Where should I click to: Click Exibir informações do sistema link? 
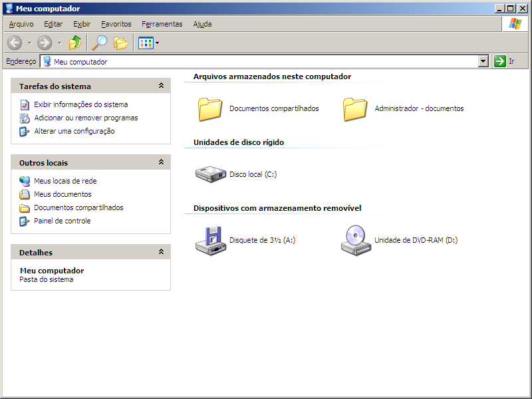coord(80,104)
